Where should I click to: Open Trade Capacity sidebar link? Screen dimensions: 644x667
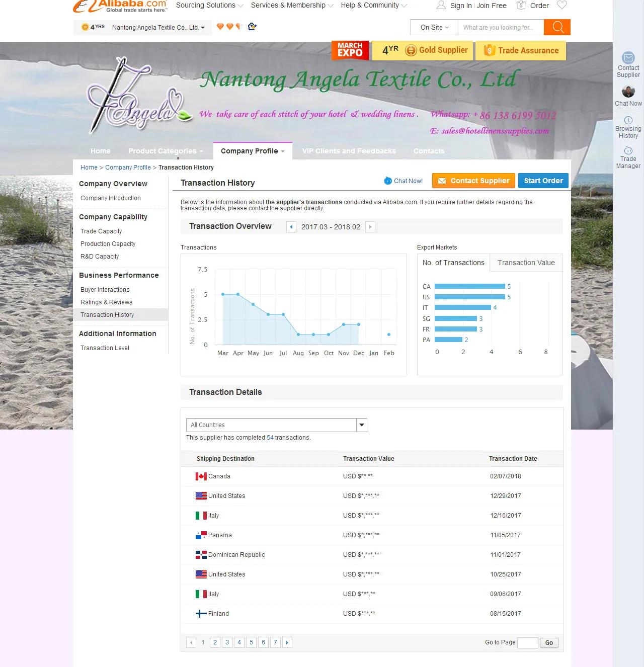101,231
